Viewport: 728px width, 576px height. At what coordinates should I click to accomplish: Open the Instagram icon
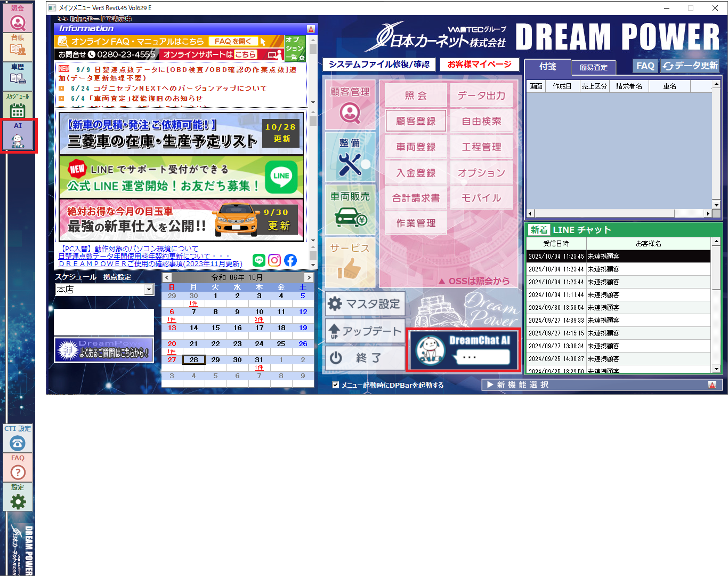(x=274, y=260)
